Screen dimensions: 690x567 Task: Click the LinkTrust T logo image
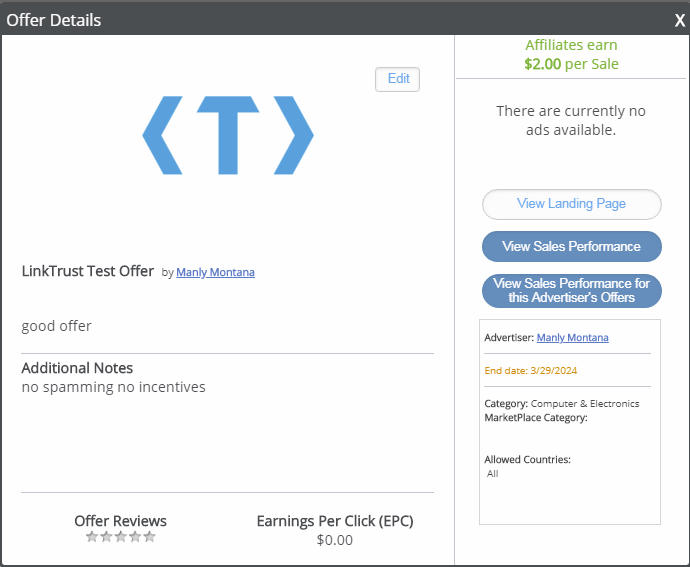pos(228,135)
